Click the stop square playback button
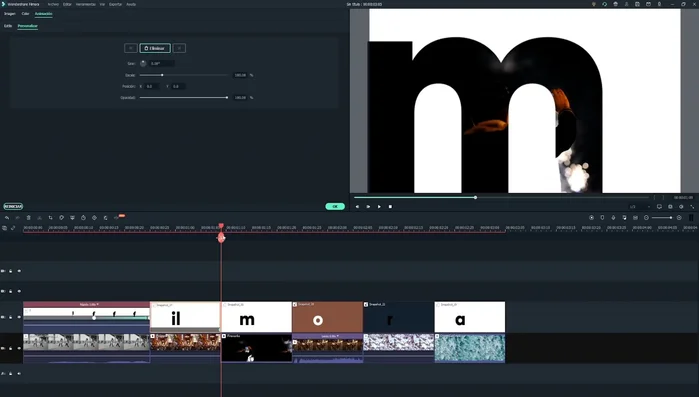Screen dimensions: 699x397 tap(390, 207)
